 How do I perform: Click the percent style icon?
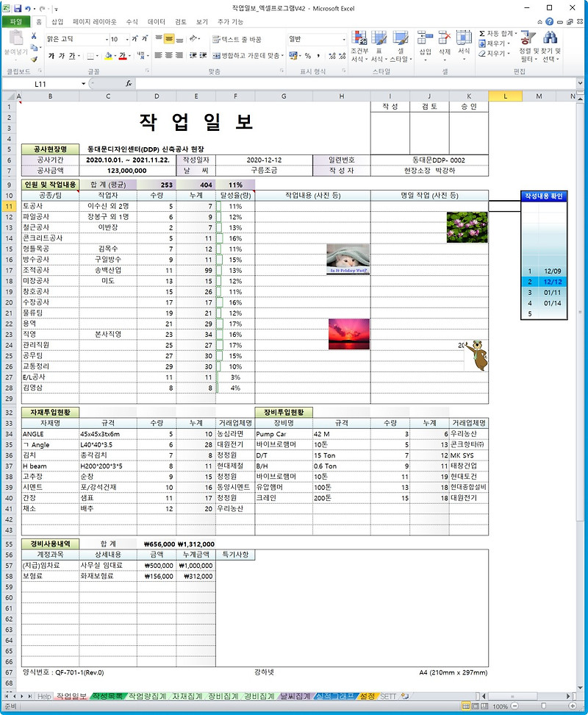pyautogui.click(x=308, y=56)
